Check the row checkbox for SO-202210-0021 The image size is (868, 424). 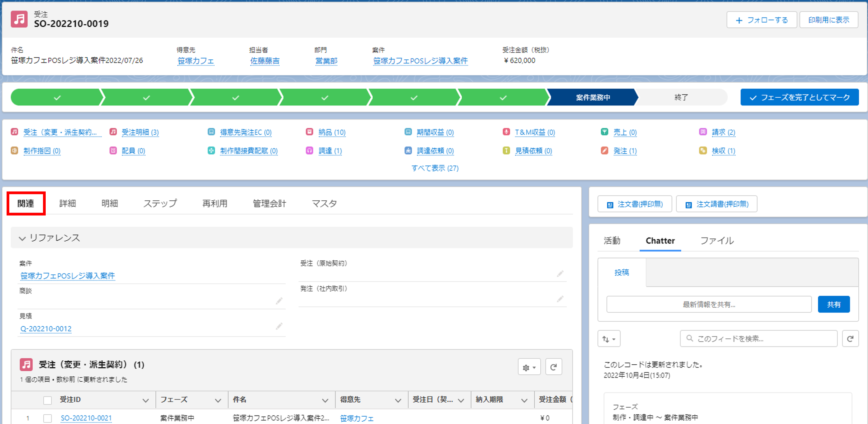[x=48, y=418]
